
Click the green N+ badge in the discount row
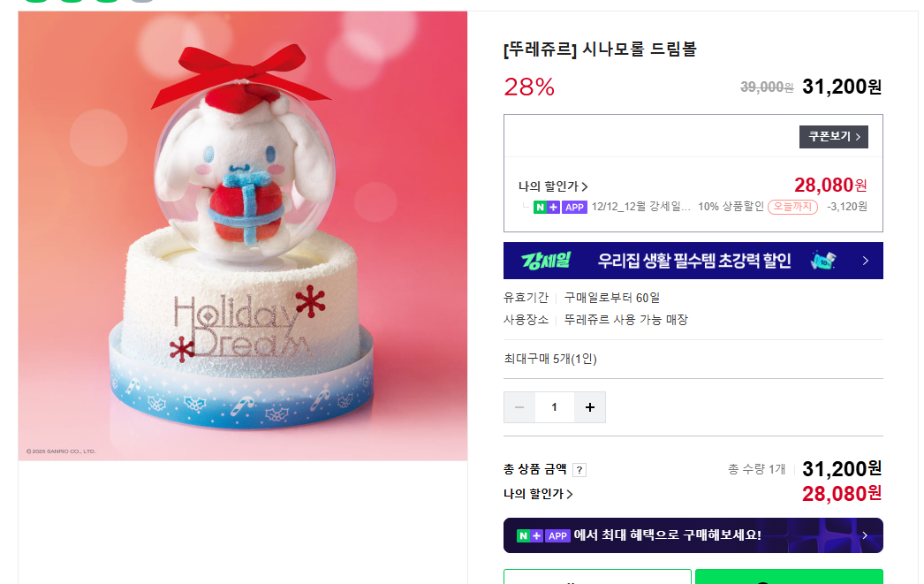[x=546, y=207]
